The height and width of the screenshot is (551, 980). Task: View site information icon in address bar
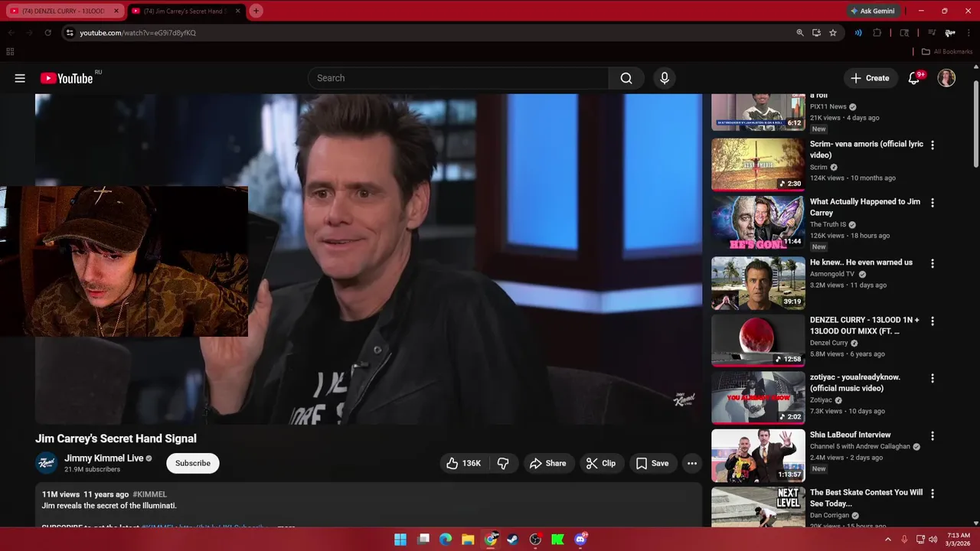pyautogui.click(x=70, y=33)
